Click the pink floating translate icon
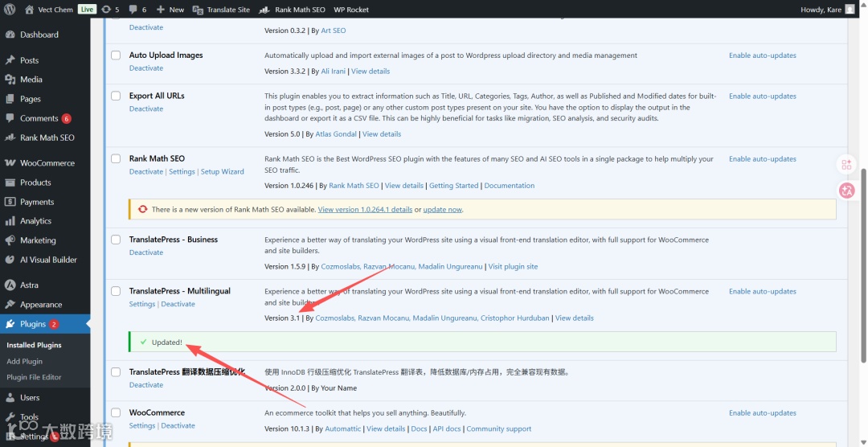Screen dimensions: 868x447 pos(846,191)
